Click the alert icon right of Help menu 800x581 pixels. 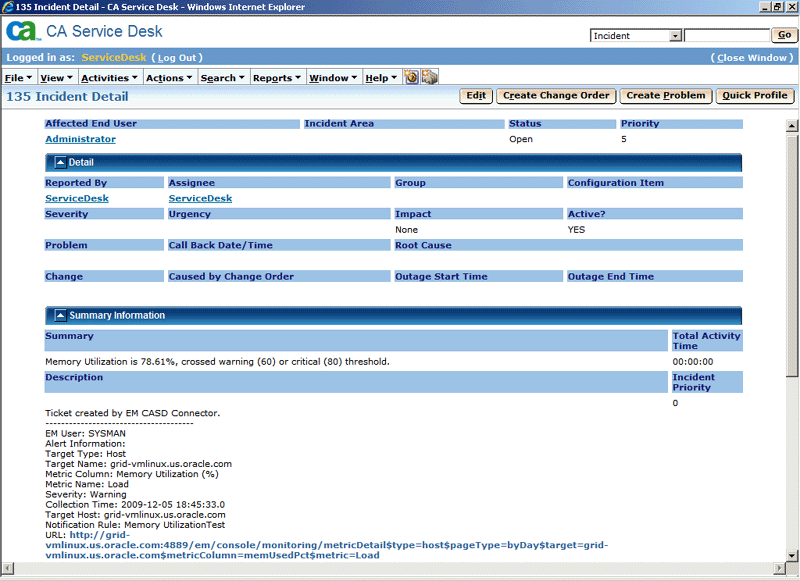pos(411,76)
